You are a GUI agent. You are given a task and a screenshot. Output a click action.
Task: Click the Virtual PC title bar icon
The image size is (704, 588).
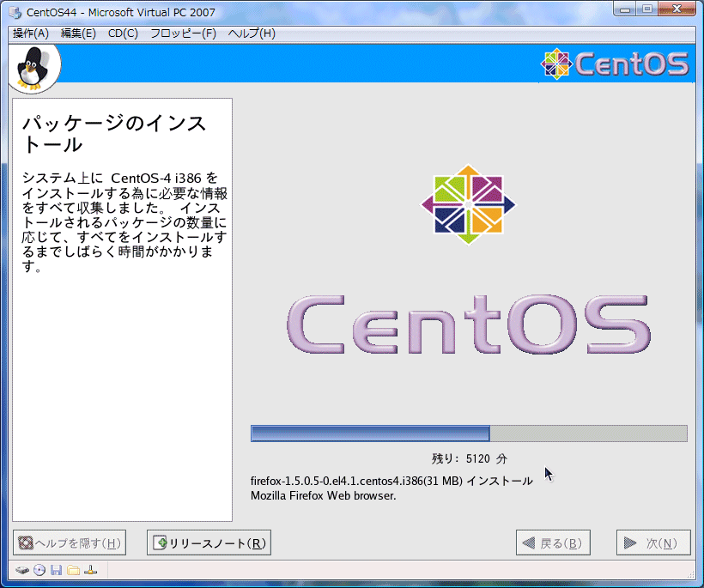(x=15, y=13)
